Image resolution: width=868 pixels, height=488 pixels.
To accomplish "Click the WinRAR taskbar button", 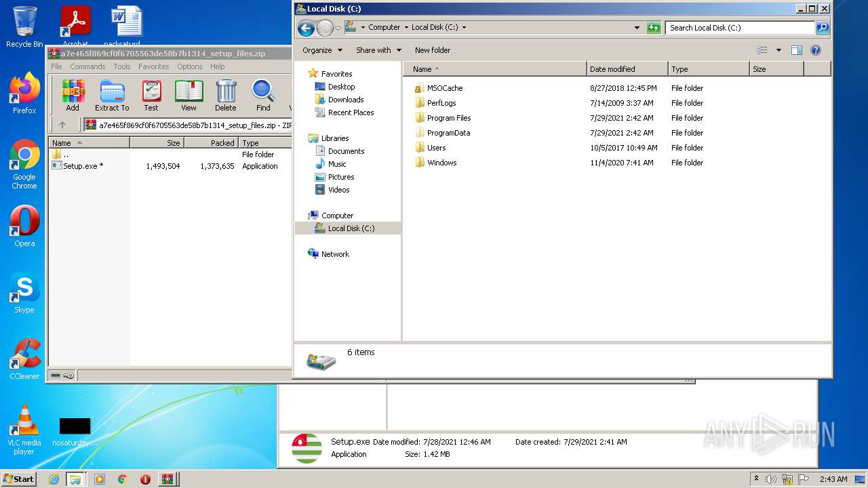I will click(x=167, y=479).
